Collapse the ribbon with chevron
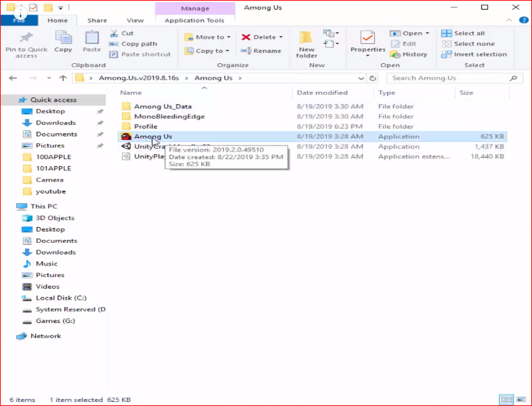Screen dimensions: 532x406 point(509,21)
